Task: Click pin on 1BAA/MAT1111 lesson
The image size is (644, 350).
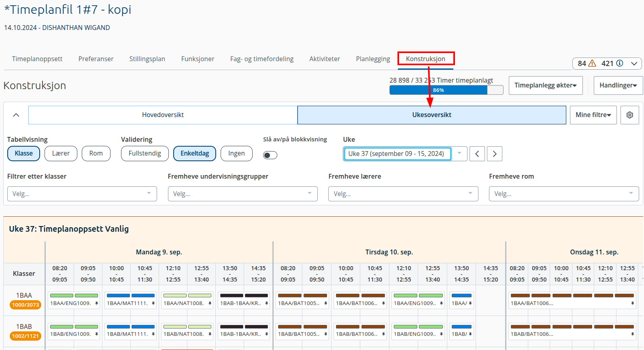Action: [153, 303]
